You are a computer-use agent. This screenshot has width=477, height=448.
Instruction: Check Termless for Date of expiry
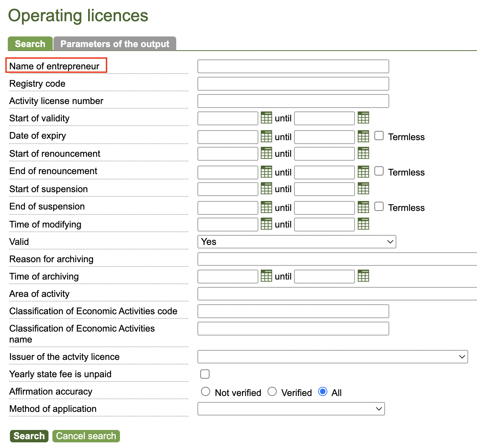(379, 136)
